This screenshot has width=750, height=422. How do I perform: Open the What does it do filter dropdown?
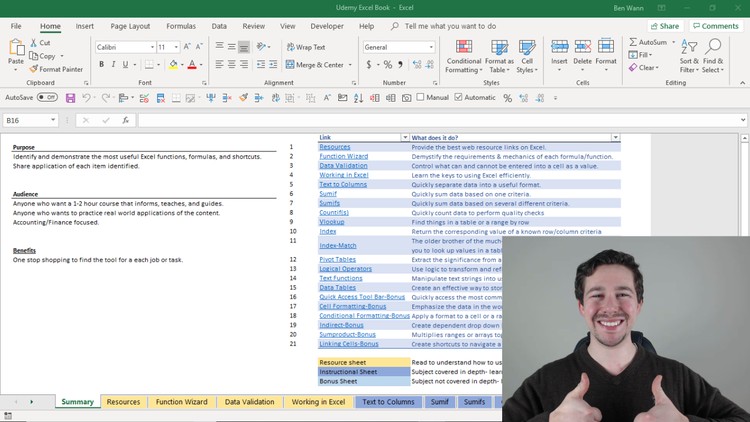click(615, 137)
